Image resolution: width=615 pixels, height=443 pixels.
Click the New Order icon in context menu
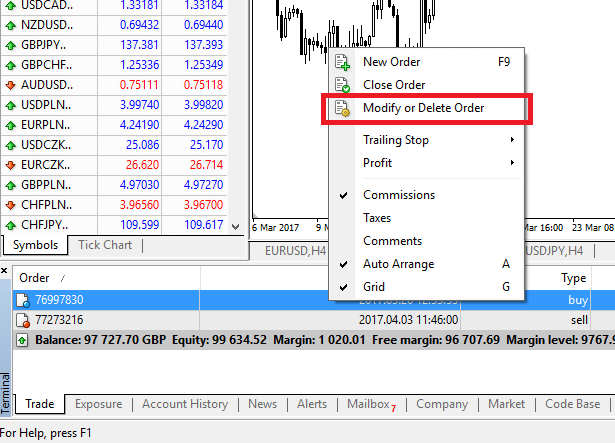(x=343, y=62)
